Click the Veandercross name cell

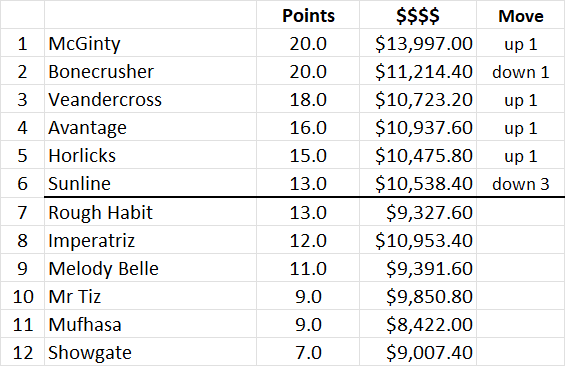150,99
